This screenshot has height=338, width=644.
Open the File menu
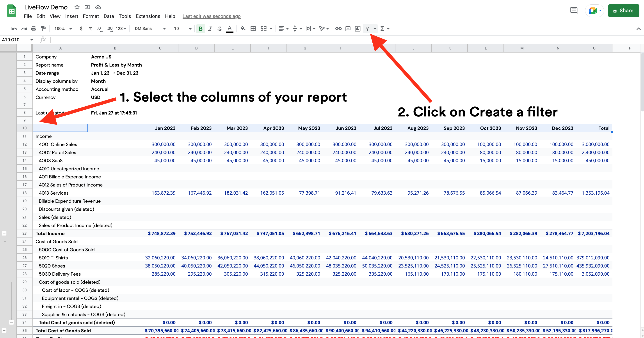point(28,16)
